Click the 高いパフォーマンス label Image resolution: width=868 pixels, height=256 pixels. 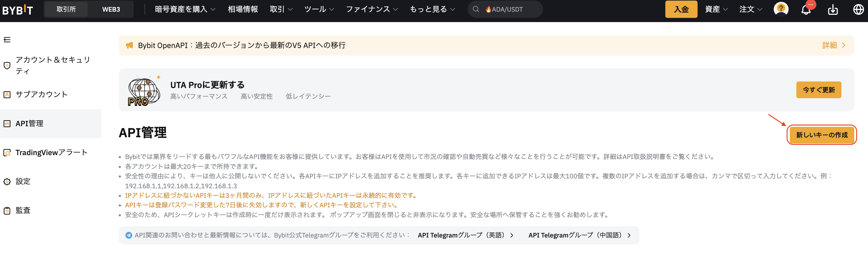pos(199,96)
